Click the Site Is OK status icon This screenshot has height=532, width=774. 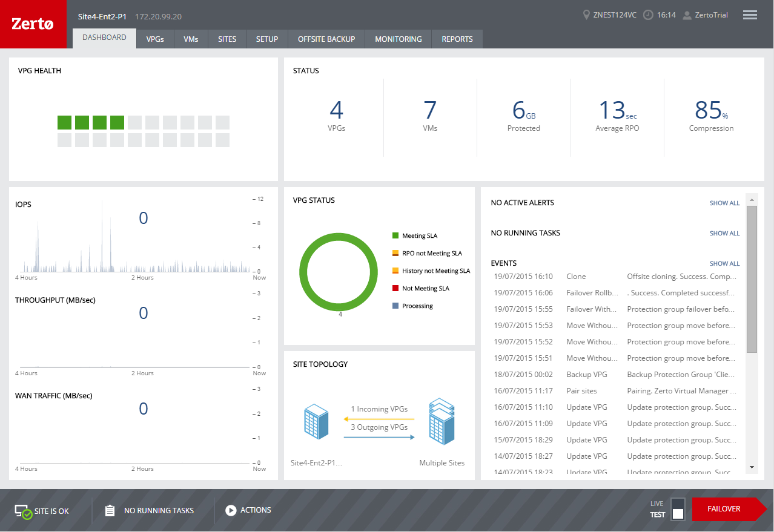tap(24, 511)
